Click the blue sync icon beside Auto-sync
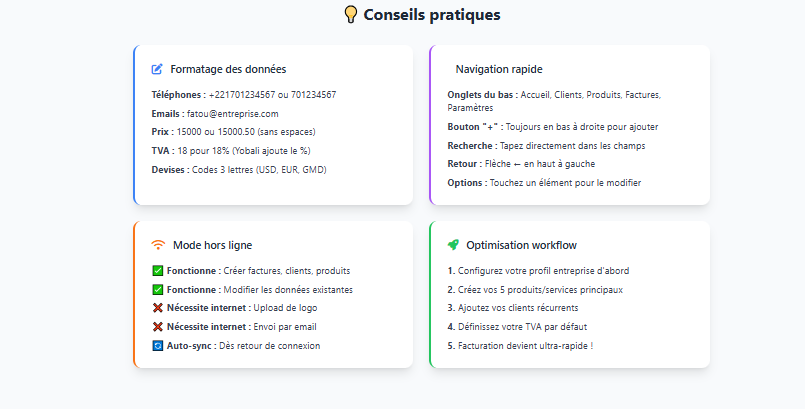The width and height of the screenshot is (805, 409). [x=158, y=346]
